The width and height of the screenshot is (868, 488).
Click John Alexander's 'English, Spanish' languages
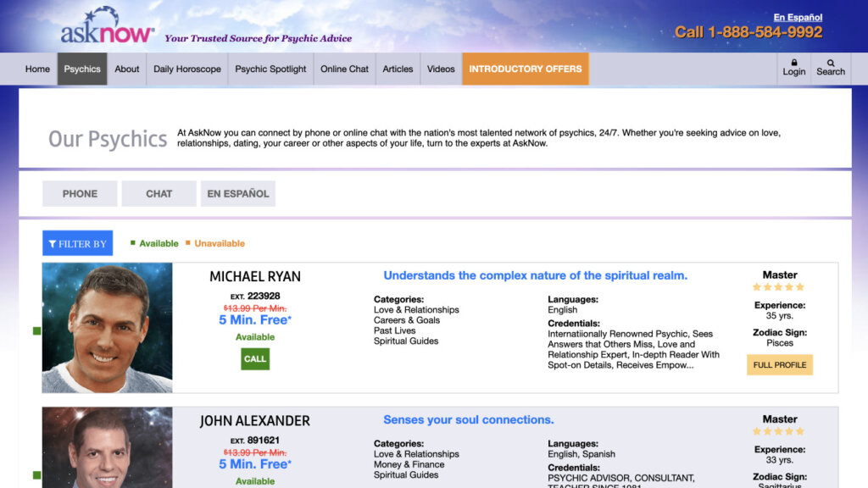[581, 454]
